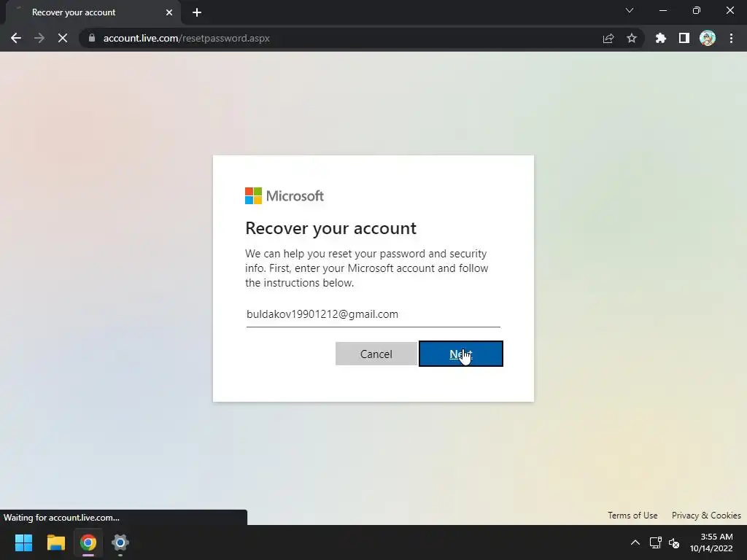
Task: Click the forward navigation arrow
Action: [39, 38]
